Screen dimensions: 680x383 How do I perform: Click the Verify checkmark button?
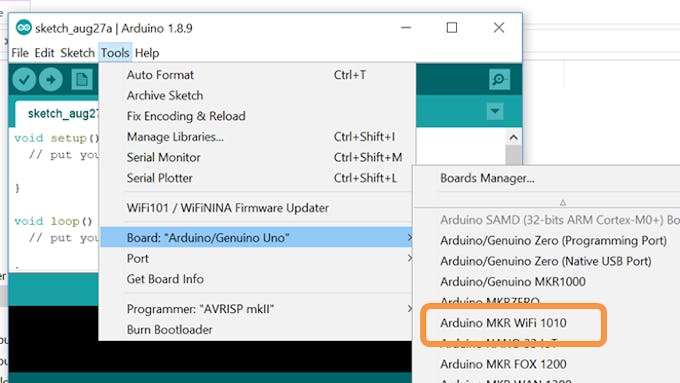click(24, 79)
